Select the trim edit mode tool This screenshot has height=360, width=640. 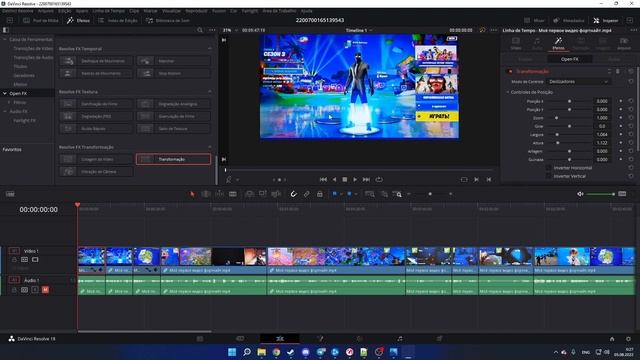pos(206,194)
